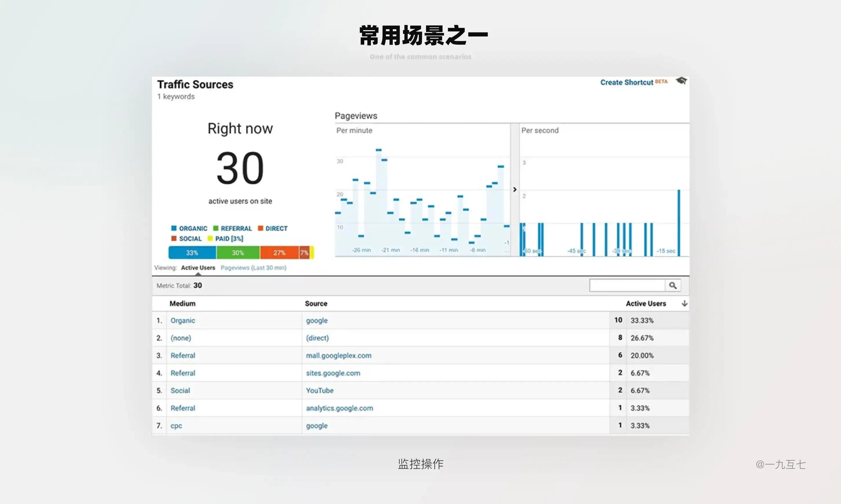Open the Organic medium link

[183, 320]
